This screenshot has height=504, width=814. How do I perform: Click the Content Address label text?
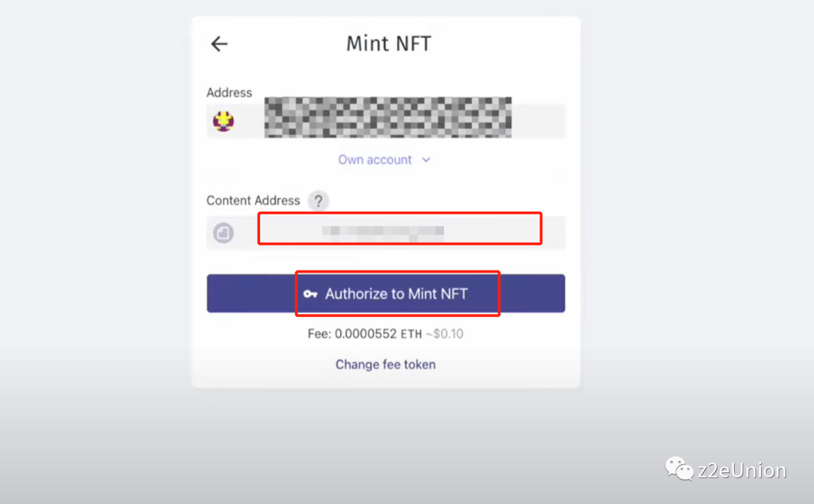point(253,201)
